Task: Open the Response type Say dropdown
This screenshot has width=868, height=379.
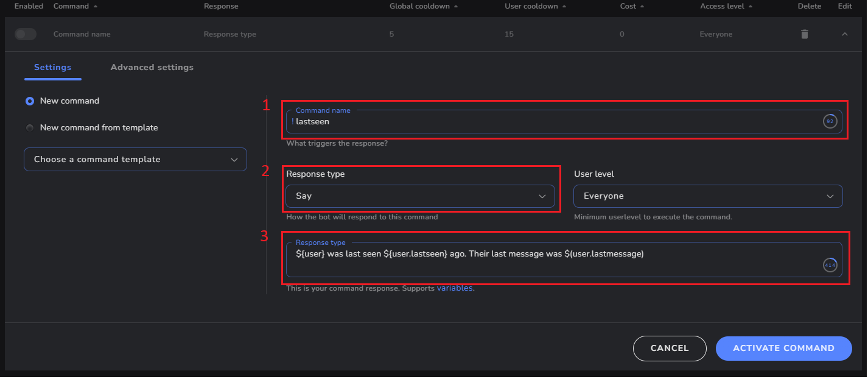Action: pyautogui.click(x=420, y=196)
